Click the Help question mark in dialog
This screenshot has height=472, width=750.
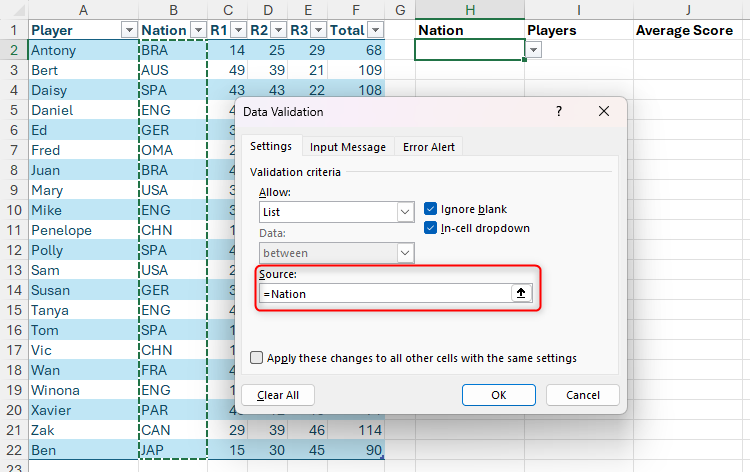click(x=559, y=112)
